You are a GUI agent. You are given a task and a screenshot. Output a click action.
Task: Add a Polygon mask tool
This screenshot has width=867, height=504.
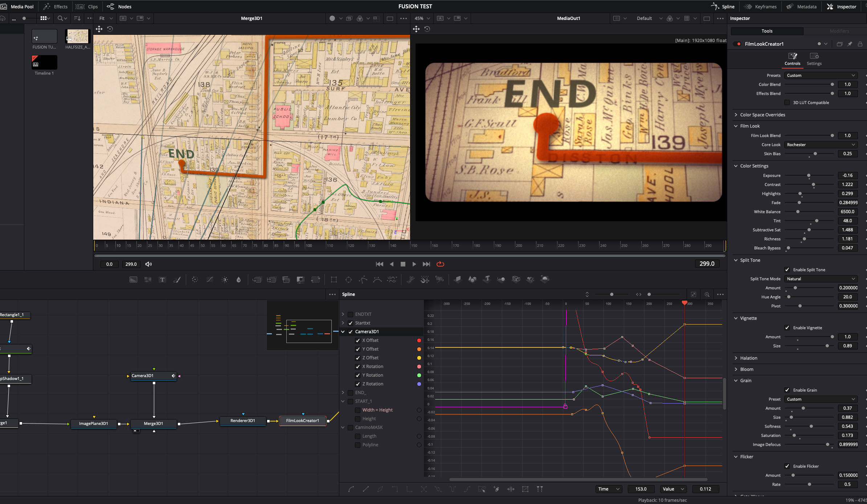click(363, 280)
